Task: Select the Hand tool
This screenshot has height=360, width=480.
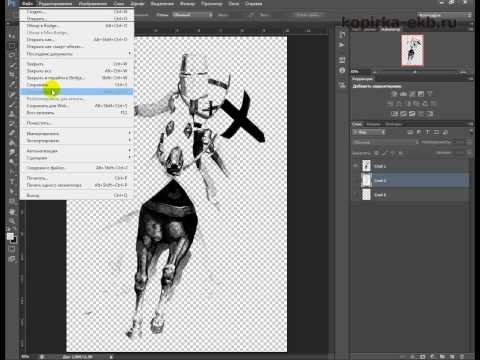Action: (x=12, y=212)
